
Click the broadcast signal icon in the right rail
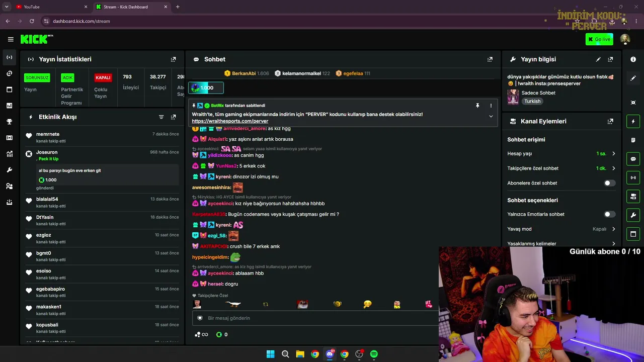tap(633, 177)
